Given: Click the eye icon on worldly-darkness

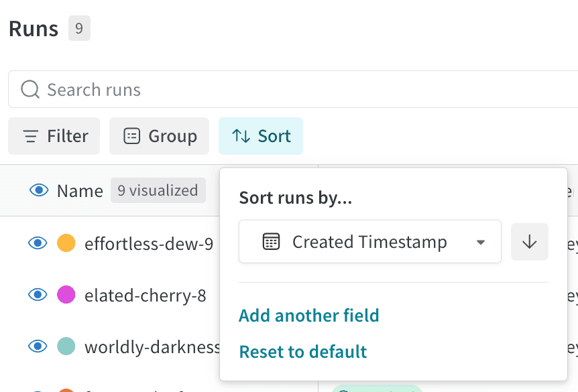Looking at the screenshot, I should (38, 346).
